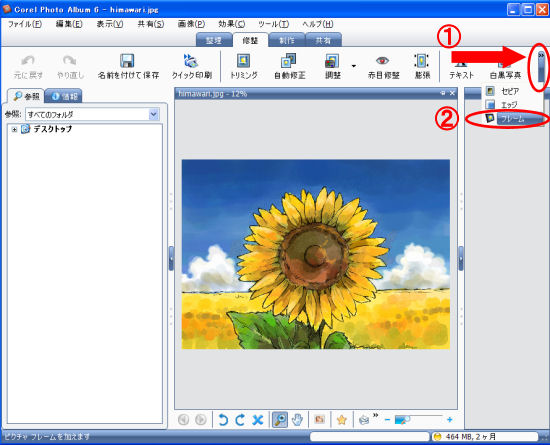Image resolution: width=550 pixels, height=445 pixels.
Task: Open the ツール(T) menu
Action: click(273, 24)
